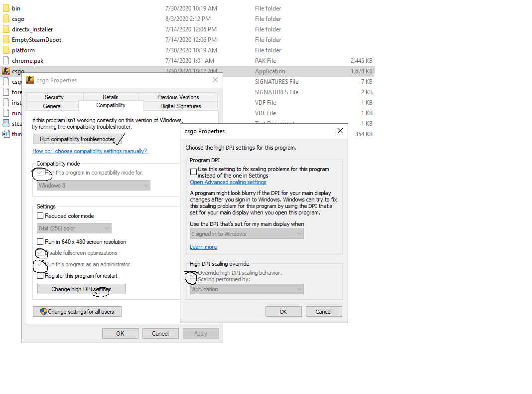The image size is (532, 394).
Task: Switch to the Previous Versions tab
Action: pyautogui.click(x=178, y=97)
